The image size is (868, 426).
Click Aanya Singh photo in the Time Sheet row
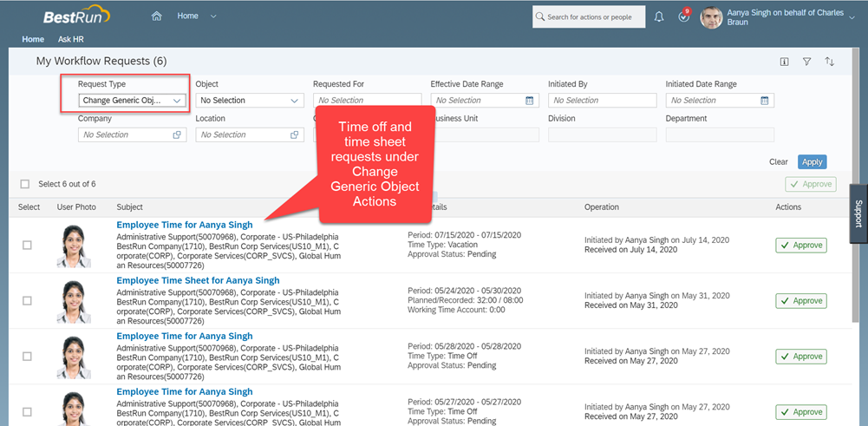click(75, 301)
